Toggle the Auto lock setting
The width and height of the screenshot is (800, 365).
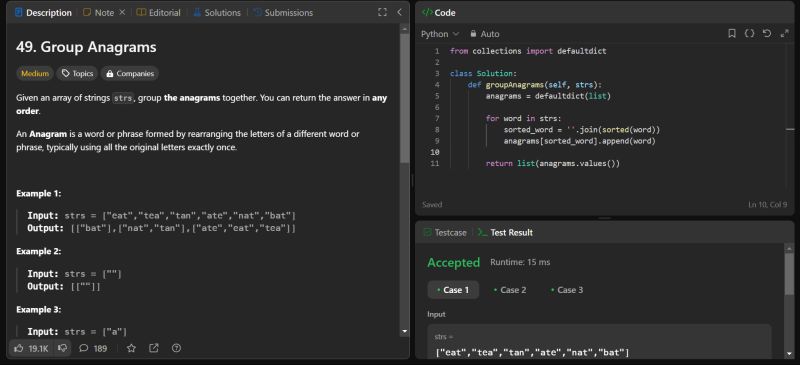tap(485, 34)
